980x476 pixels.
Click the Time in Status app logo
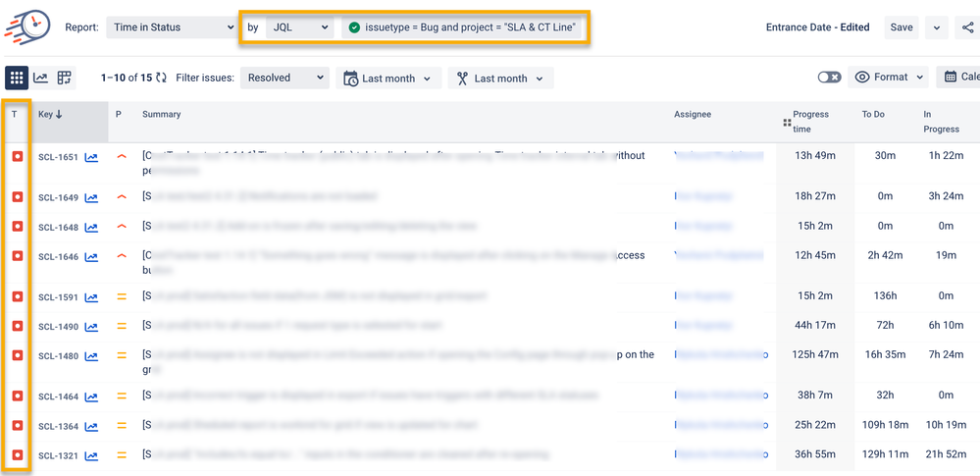[27, 26]
